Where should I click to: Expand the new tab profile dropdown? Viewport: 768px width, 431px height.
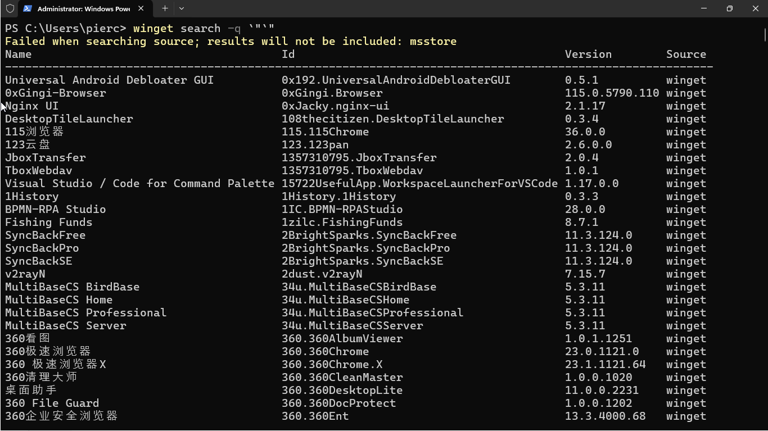click(181, 8)
